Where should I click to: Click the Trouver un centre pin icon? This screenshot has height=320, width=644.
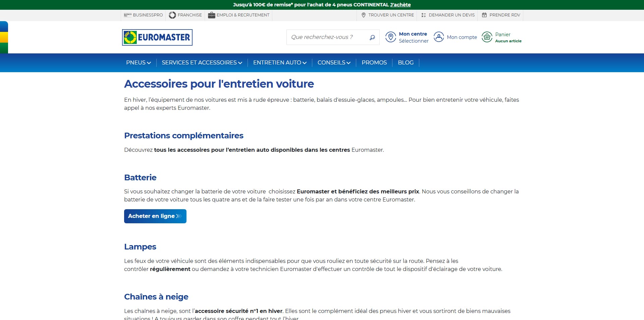363,15
